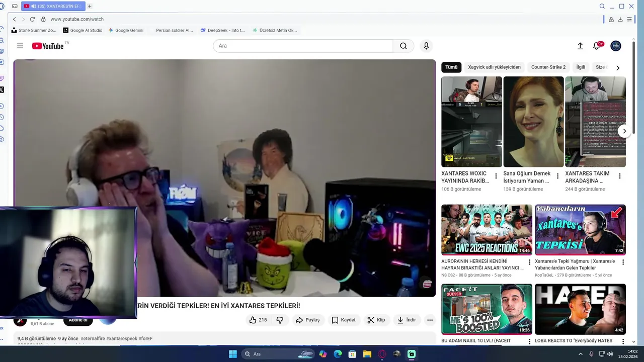Click the İndir download button
This screenshot has width=644, height=362.
[406, 320]
